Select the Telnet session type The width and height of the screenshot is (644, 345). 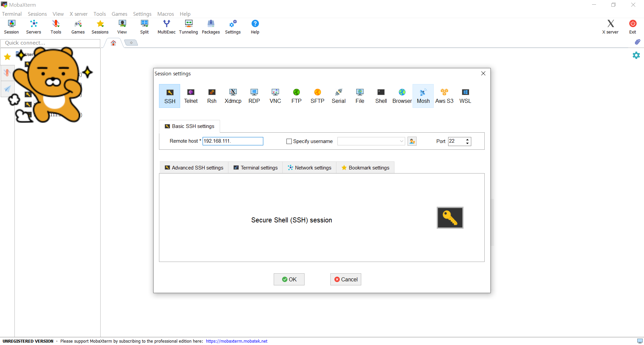click(191, 96)
